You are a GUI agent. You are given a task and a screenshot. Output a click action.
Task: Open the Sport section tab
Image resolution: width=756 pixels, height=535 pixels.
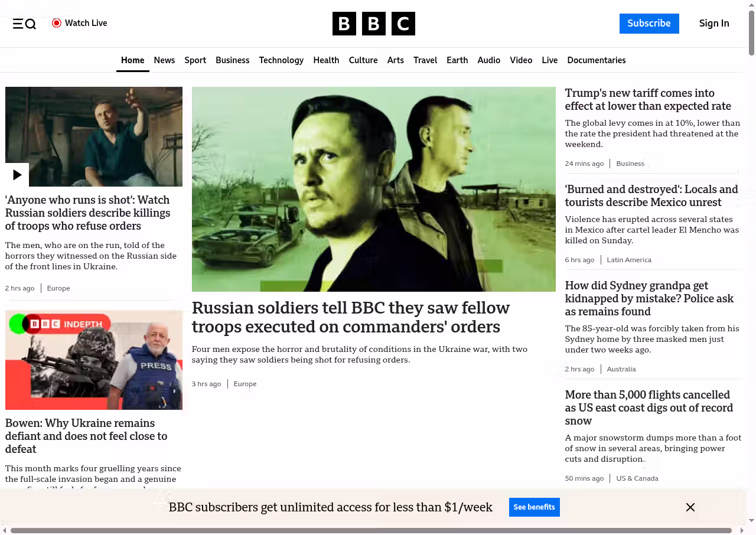pos(195,60)
